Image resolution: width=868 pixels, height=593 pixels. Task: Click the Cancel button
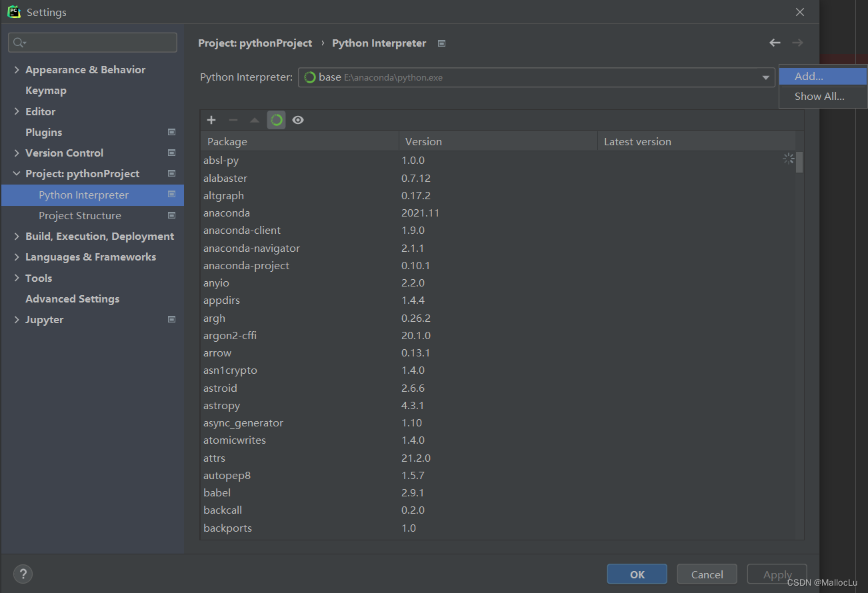click(707, 574)
